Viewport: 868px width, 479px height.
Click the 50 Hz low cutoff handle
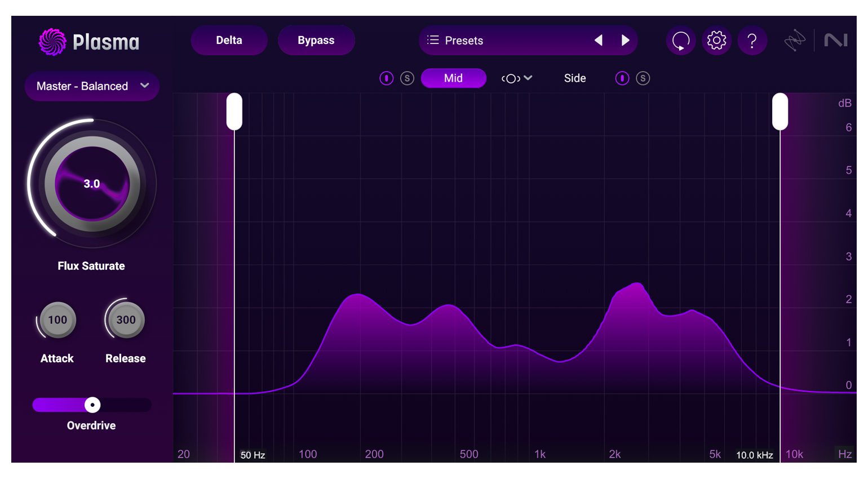tap(234, 112)
